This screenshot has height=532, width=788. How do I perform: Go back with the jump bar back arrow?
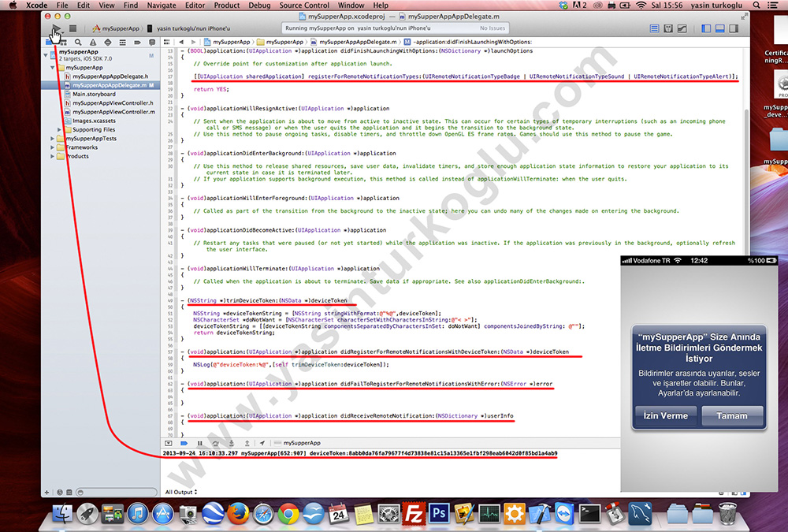click(x=181, y=43)
